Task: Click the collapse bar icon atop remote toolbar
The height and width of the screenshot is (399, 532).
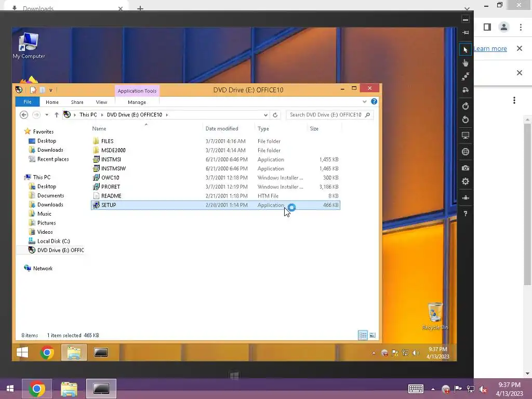Action: pyautogui.click(x=465, y=19)
